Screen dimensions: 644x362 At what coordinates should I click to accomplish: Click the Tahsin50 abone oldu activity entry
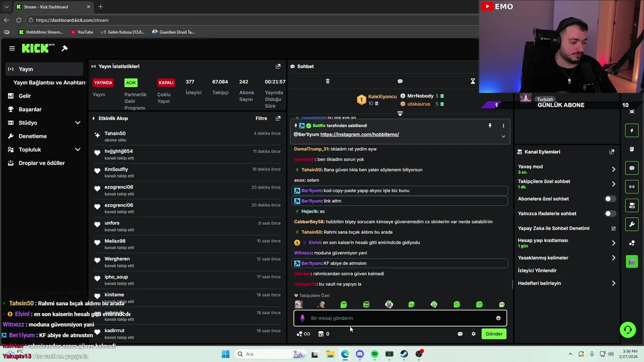(187, 136)
